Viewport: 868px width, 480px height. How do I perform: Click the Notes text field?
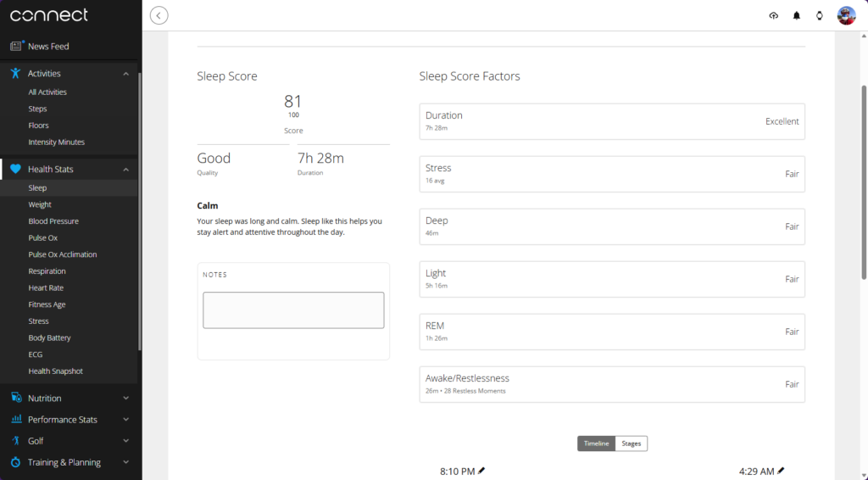(x=293, y=310)
